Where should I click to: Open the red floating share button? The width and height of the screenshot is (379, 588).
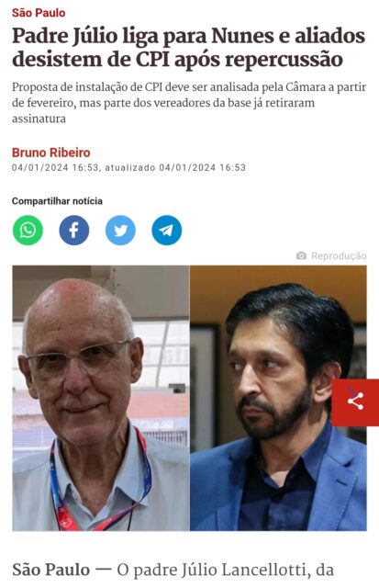[x=355, y=402]
